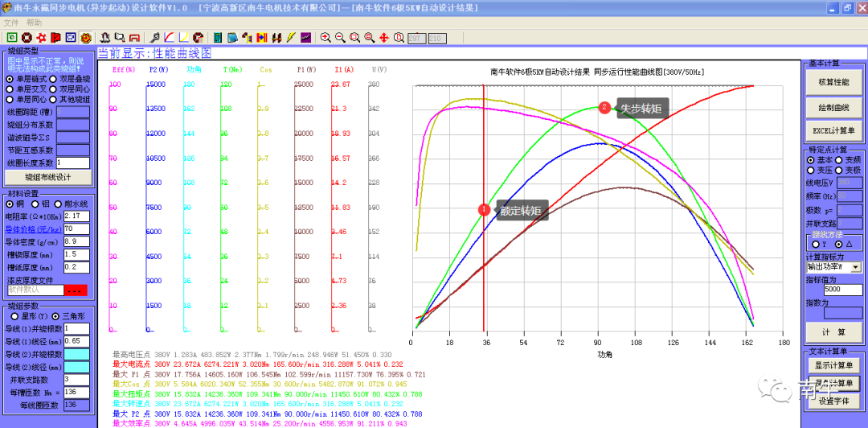Click the 导线(1)线径 input field
Image resolution: width=868 pixels, height=428 pixels.
click(x=76, y=340)
